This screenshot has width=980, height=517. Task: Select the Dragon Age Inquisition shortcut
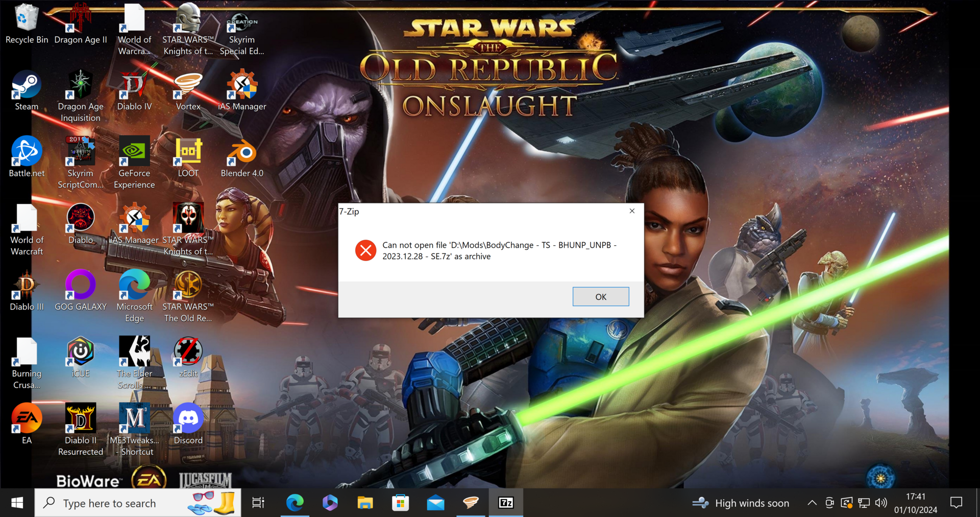81,97
